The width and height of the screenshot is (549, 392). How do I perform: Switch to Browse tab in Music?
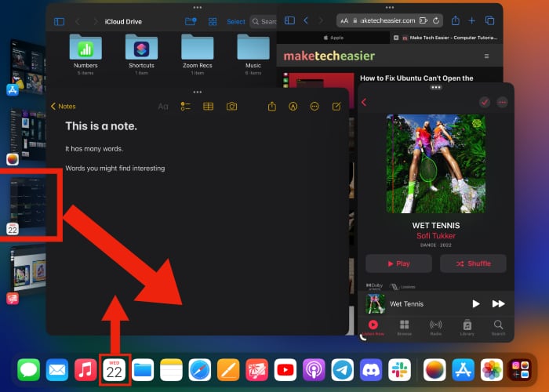point(405,328)
